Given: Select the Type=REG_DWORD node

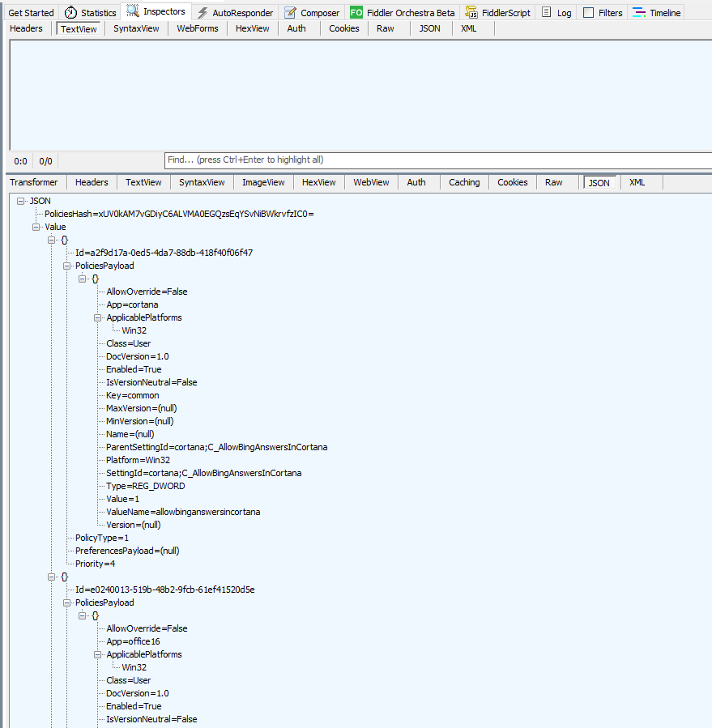Looking at the screenshot, I should (145, 486).
